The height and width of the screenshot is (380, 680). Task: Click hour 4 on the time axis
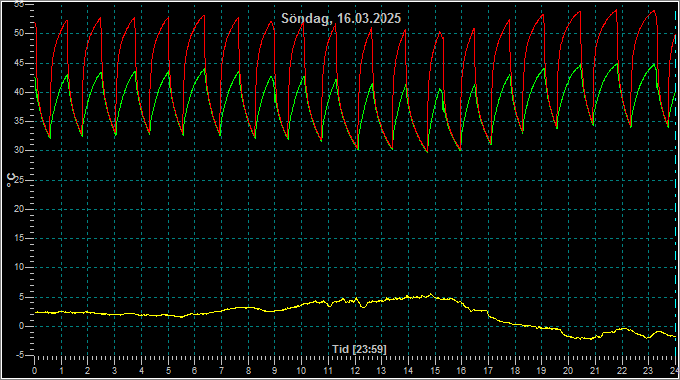point(141,371)
